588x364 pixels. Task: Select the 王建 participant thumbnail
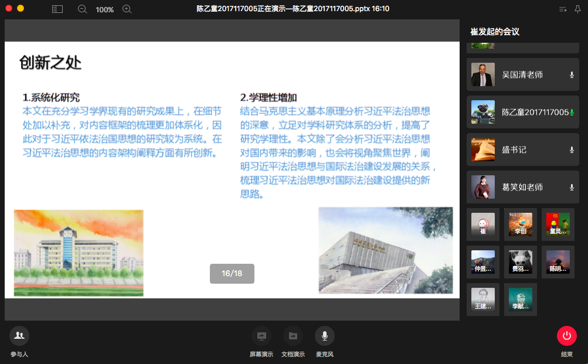483,300
